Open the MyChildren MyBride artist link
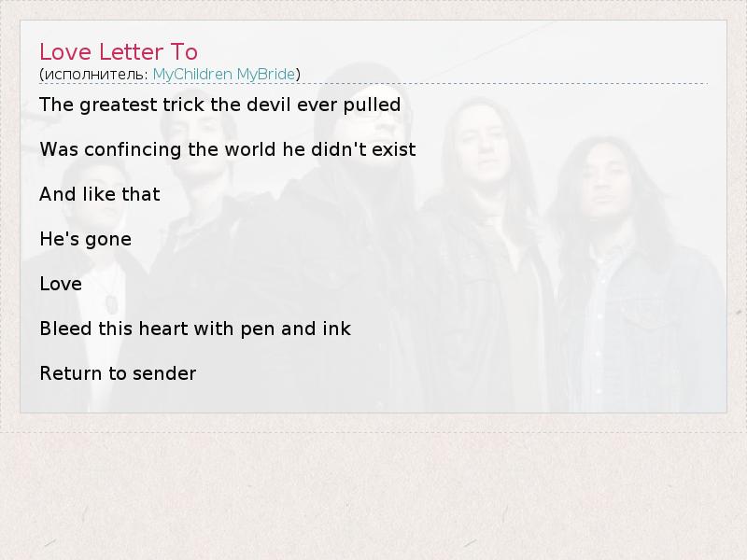This screenshot has width=747, height=560. (x=224, y=75)
